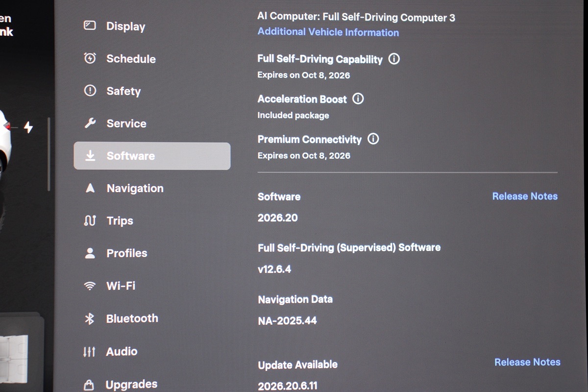Click the Trips route icon
This screenshot has width=588, height=392.
tap(90, 220)
